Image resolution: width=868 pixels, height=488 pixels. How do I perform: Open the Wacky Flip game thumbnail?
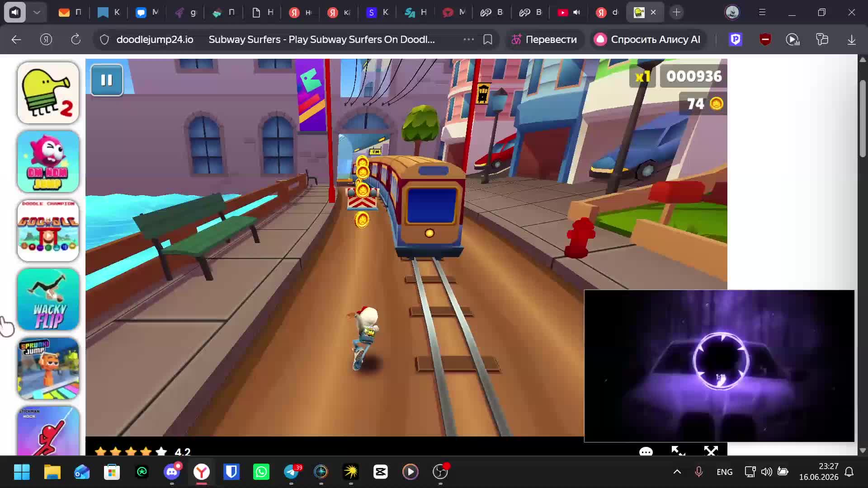coord(48,299)
